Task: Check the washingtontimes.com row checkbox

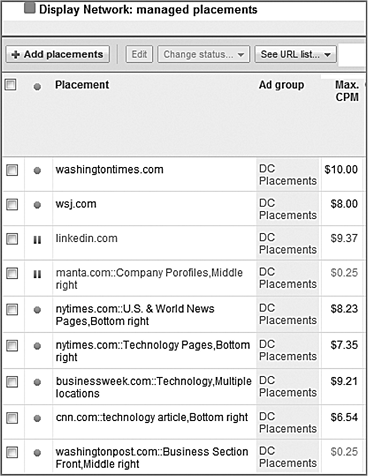Action: [x=12, y=170]
